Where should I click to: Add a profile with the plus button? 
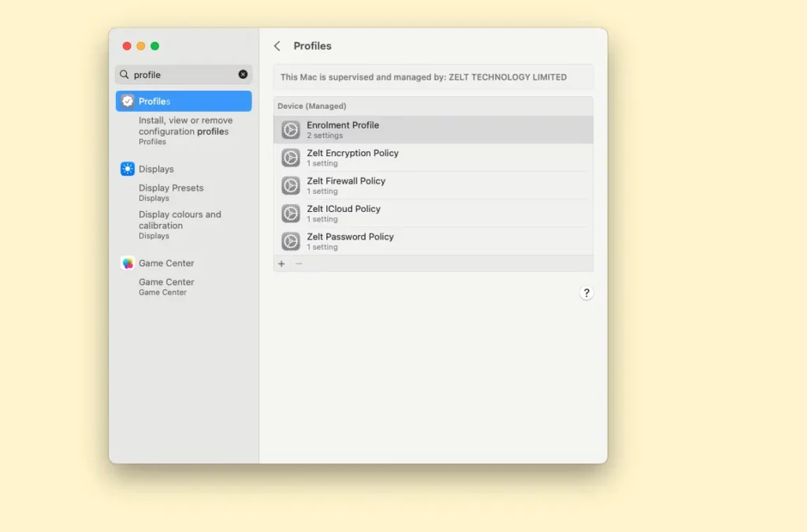[x=281, y=264]
